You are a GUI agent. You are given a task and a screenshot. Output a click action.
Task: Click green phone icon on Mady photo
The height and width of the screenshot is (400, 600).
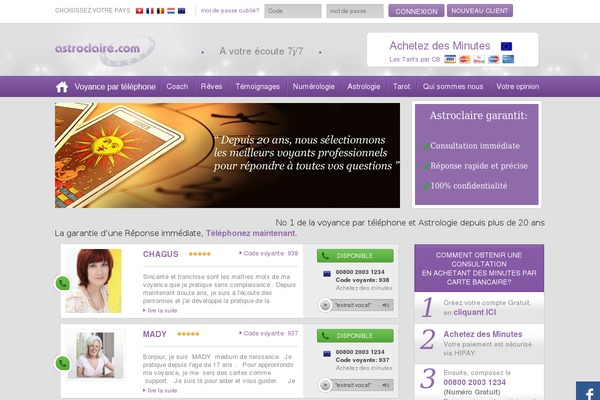pos(62,363)
